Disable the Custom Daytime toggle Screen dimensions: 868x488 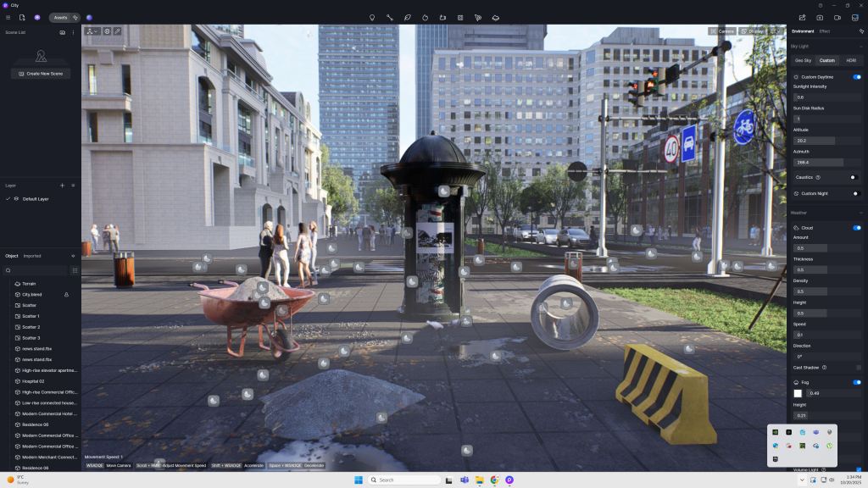[x=856, y=77]
